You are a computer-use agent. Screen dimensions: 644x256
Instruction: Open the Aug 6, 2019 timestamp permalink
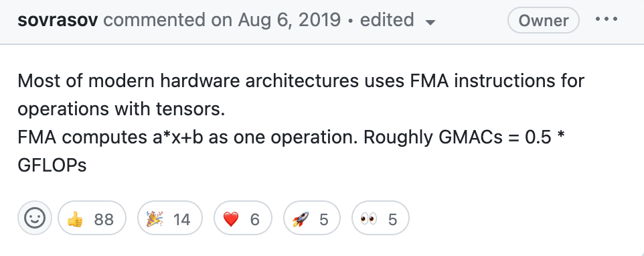click(290, 20)
